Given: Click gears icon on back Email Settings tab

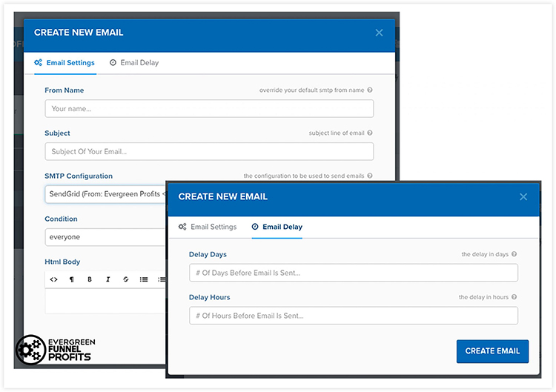Looking at the screenshot, I should [x=38, y=63].
